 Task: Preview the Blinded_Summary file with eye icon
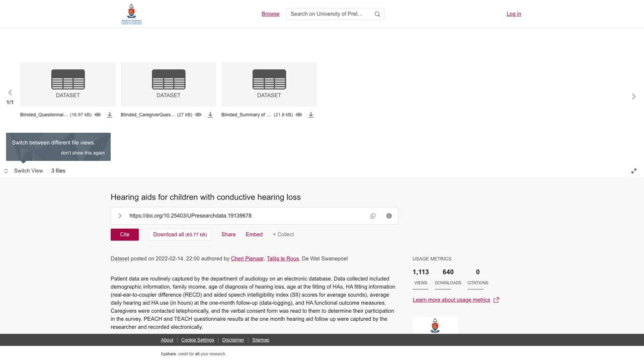tap(299, 115)
